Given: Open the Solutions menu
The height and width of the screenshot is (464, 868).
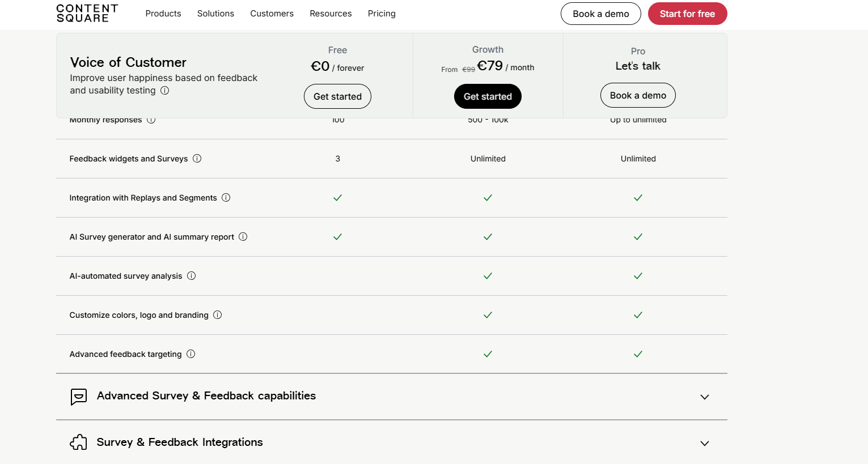Looking at the screenshot, I should (x=215, y=14).
